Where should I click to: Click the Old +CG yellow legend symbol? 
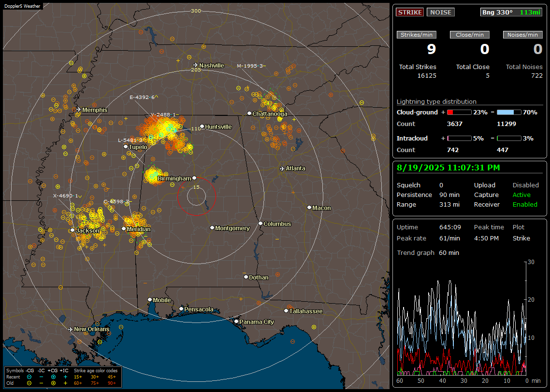coord(53,383)
